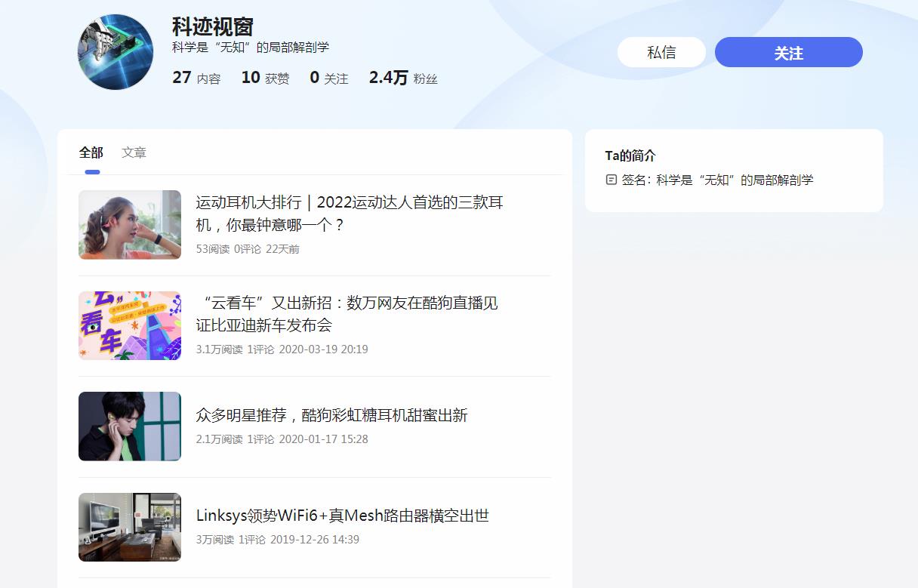Click the 2019-12-26 14:39 date
Screen dimensions: 918x588
[x=315, y=540]
